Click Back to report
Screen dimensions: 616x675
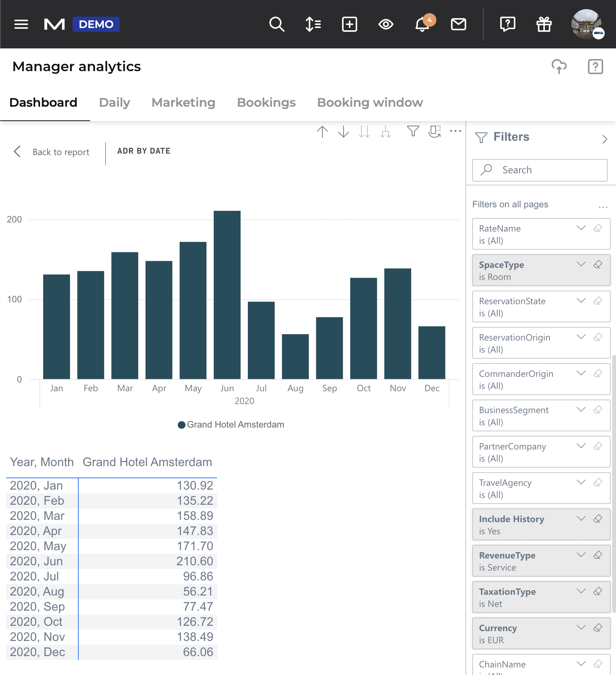coord(52,152)
